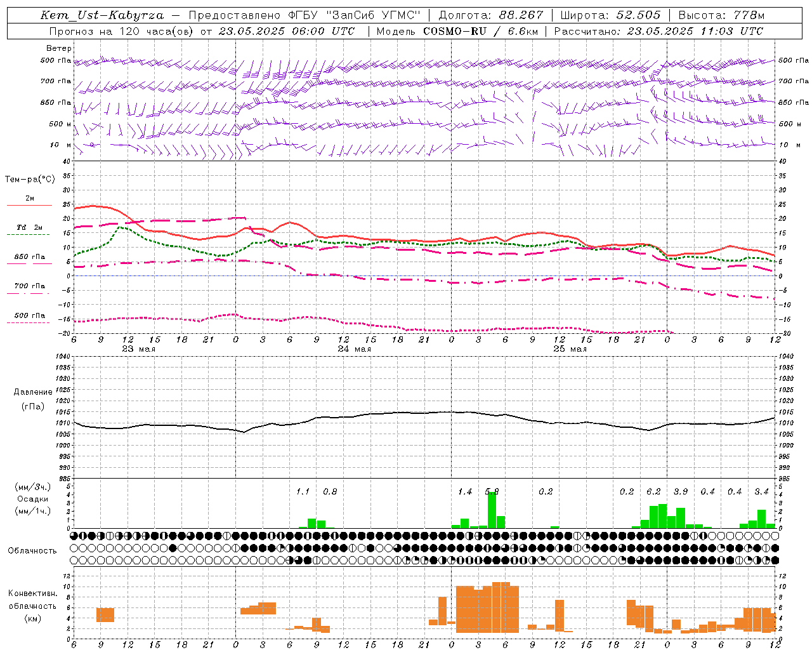Viewport: 812px width, 650px height.
Task: Click the Давление panel label
Action: tap(33, 392)
